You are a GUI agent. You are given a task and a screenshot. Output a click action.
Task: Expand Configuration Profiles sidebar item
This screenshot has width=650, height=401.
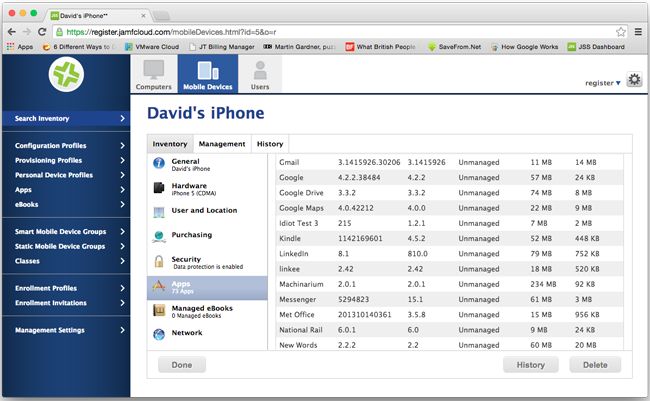click(66, 146)
